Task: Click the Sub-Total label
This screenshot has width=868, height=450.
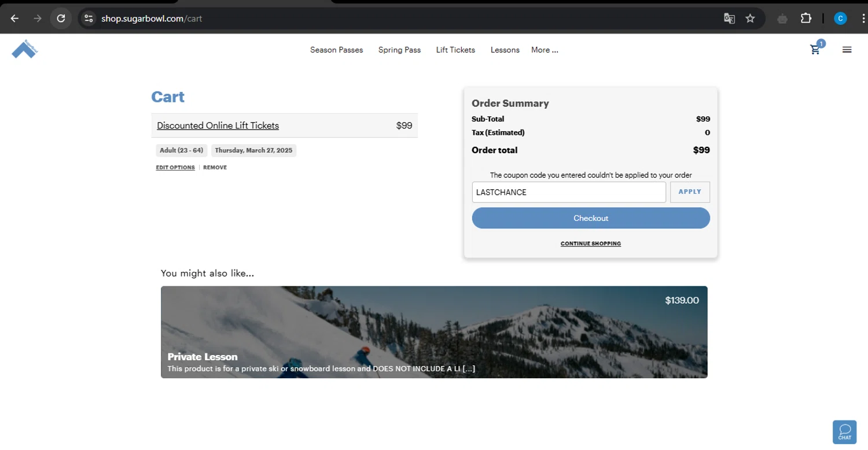Action: pos(488,119)
